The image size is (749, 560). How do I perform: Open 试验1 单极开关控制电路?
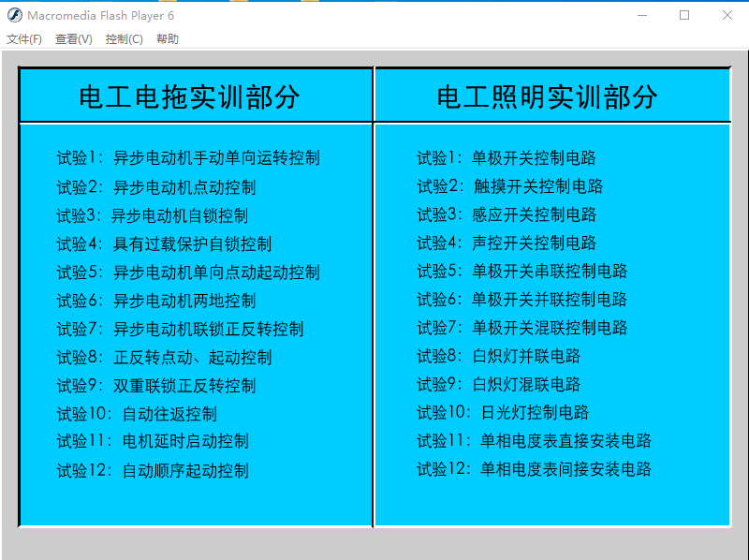pos(507,157)
